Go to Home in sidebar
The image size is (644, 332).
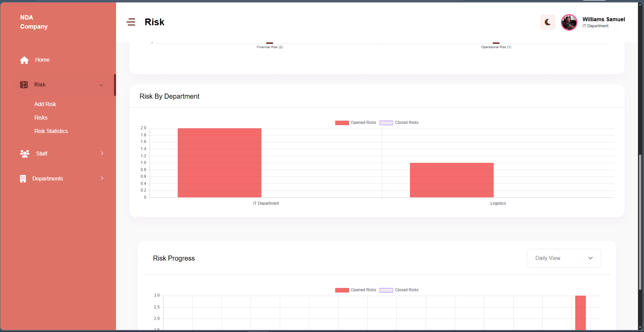coord(42,60)
